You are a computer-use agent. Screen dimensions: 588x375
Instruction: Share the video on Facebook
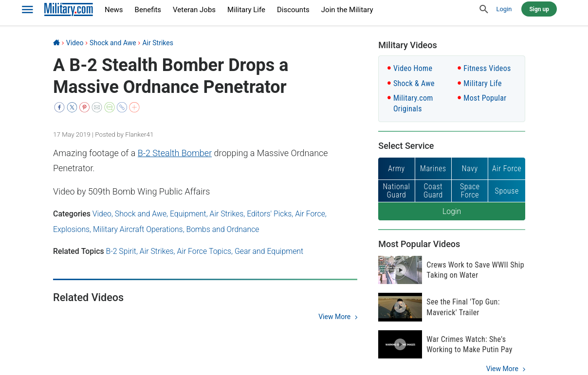59,107
